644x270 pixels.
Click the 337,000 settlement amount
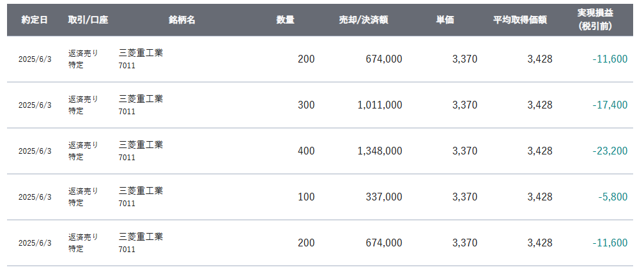[384, 197]
